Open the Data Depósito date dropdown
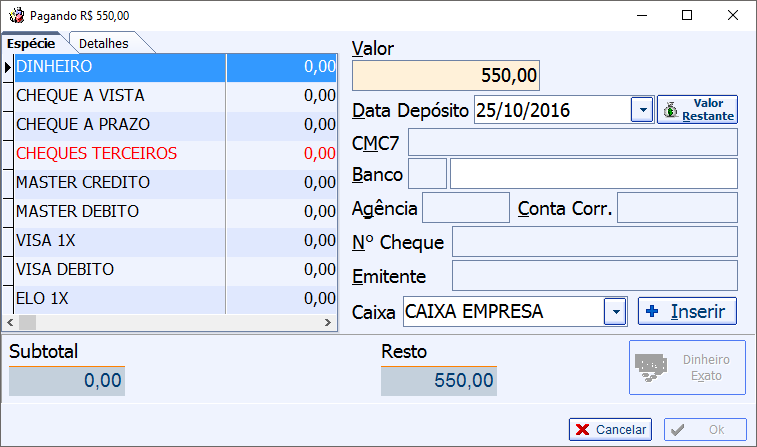The width and height of the screenshot is (757, 447). click(642, 110)
